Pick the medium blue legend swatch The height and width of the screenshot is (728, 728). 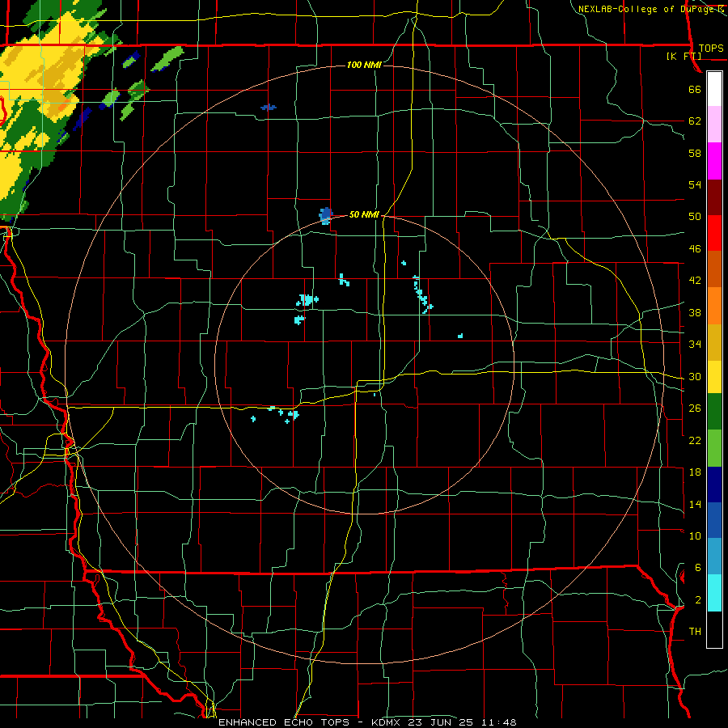[x=714, y=520]
